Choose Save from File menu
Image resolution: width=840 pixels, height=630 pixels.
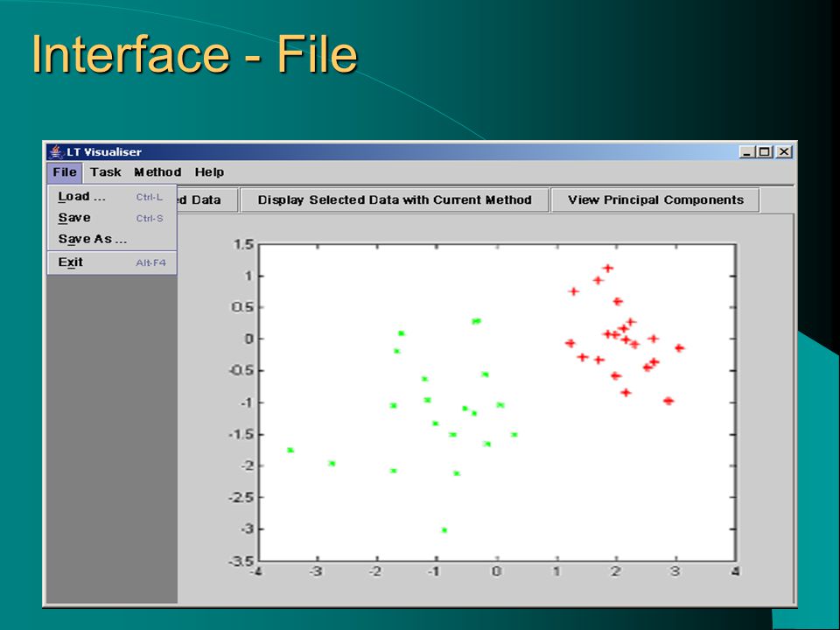coord(112,218)
